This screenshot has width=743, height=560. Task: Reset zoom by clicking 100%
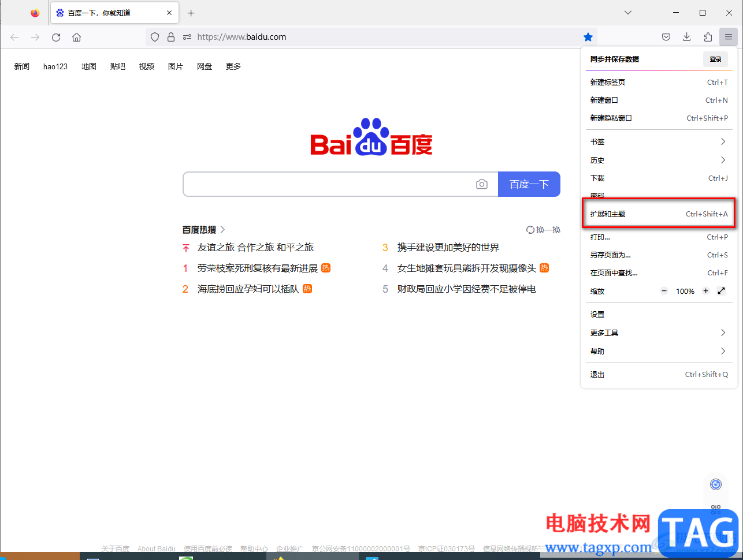coord(685,292)
